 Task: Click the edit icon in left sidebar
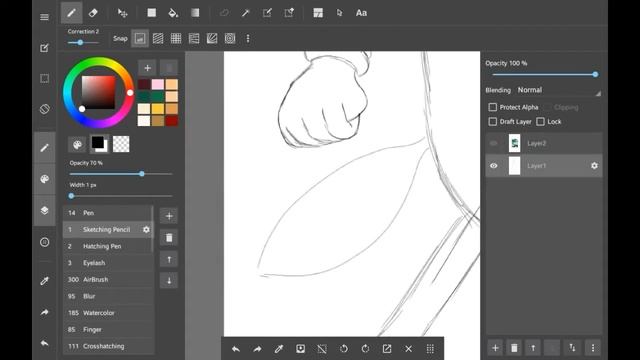(x=44, y=48)
